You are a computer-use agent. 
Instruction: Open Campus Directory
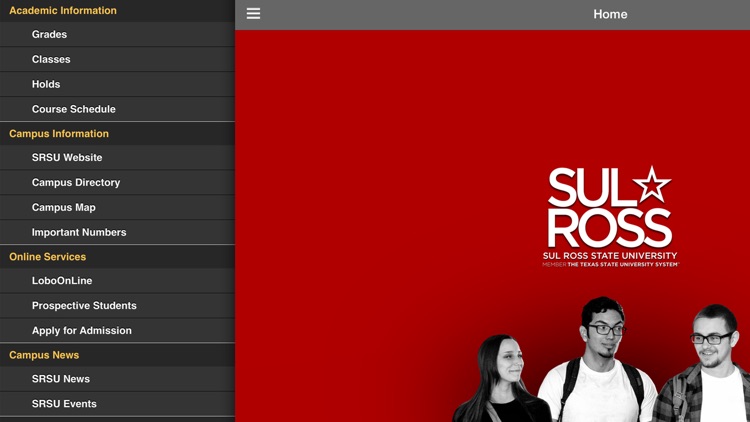pyautogui.click(x=117, y=182)
